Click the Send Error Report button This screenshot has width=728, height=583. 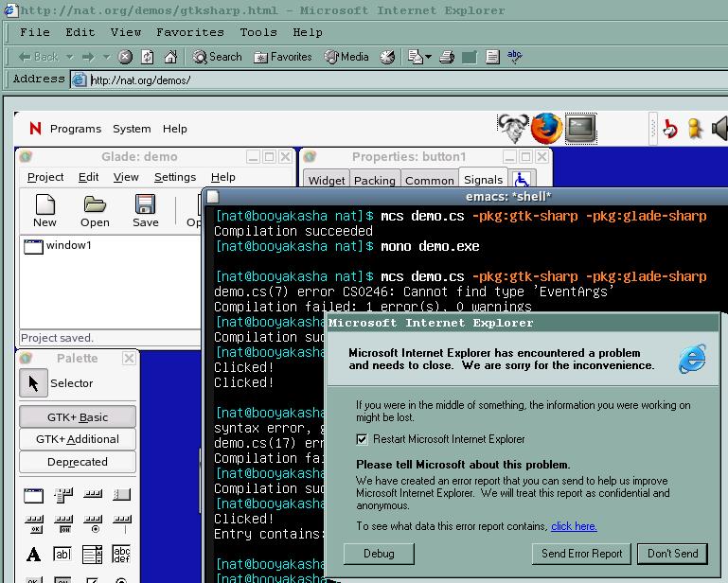point(581,554)
